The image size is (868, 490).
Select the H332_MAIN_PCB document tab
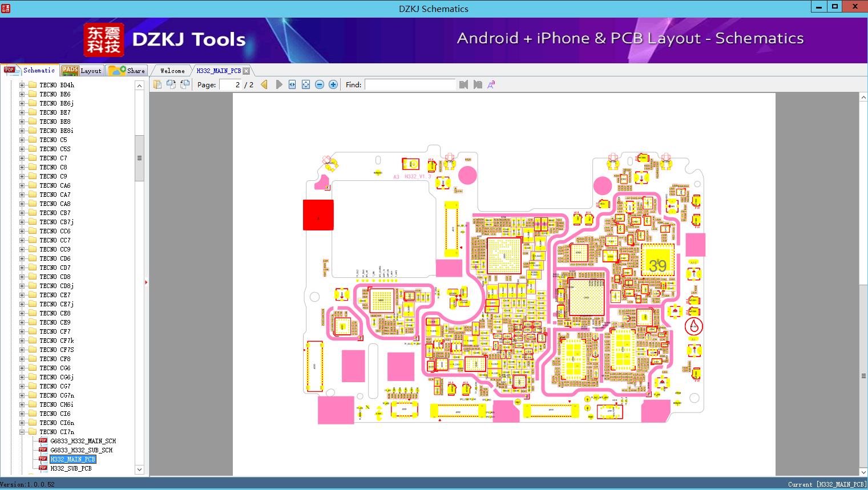pos(219,71)
